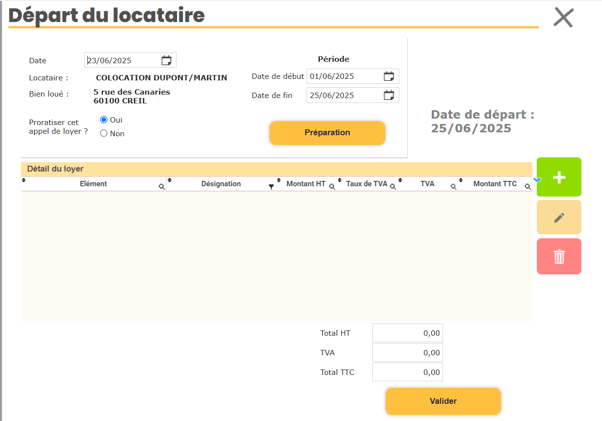The image size is (602, 421).
Task: Click the TVA total amount field
Action: [407, 352]
